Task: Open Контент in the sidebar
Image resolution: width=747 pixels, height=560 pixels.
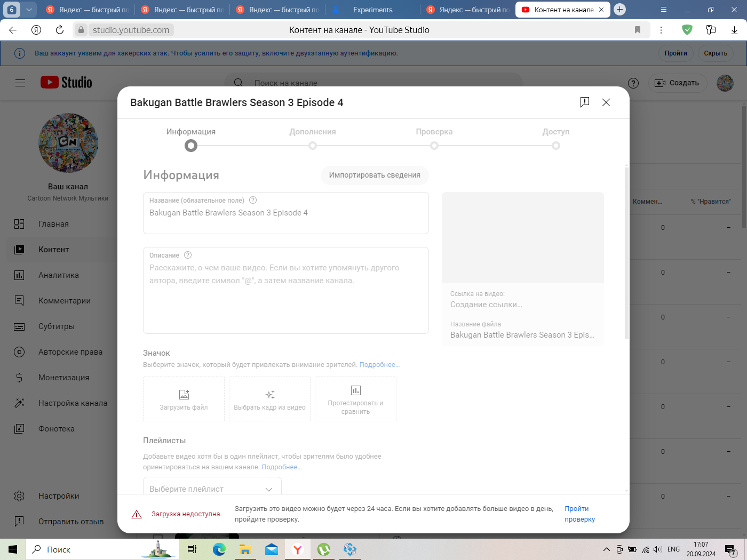Action: (61, 250)
